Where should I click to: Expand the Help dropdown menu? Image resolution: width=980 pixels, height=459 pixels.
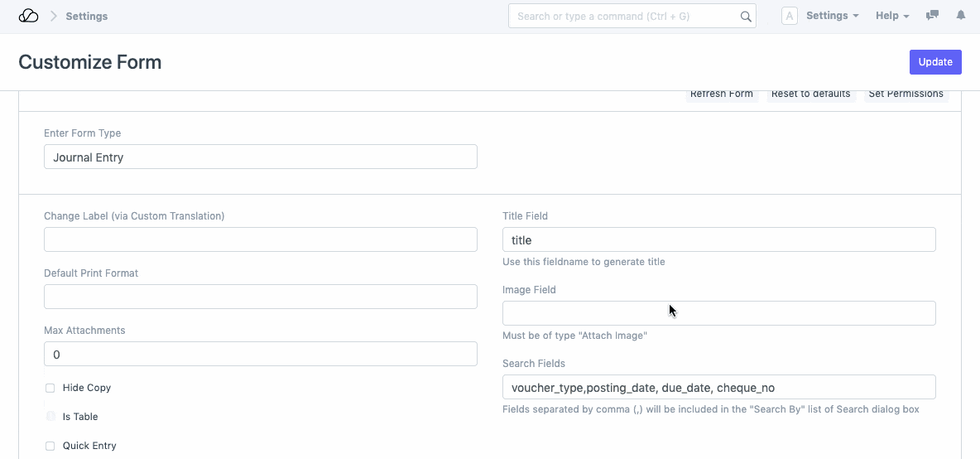point(892,17)
